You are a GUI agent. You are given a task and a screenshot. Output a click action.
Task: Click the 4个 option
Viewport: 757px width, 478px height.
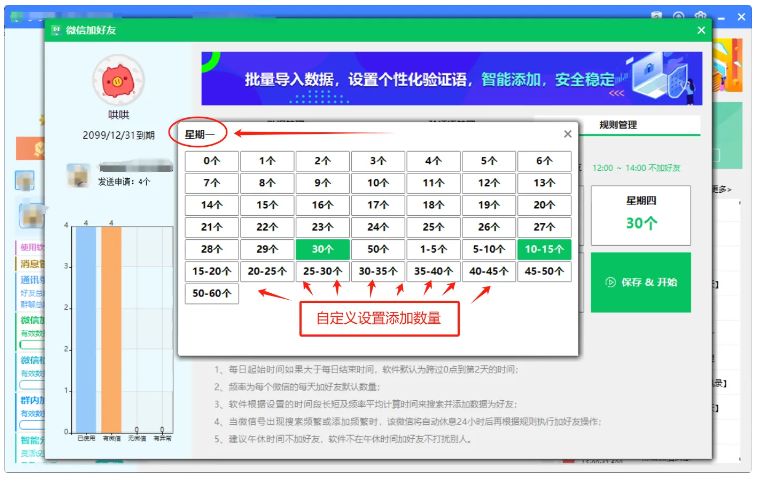point(433,161)
